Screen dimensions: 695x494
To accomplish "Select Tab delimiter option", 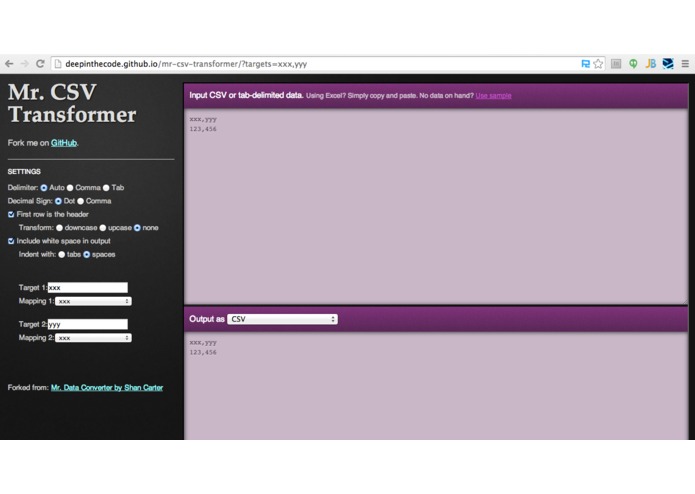I will click(x=106, y=188).
